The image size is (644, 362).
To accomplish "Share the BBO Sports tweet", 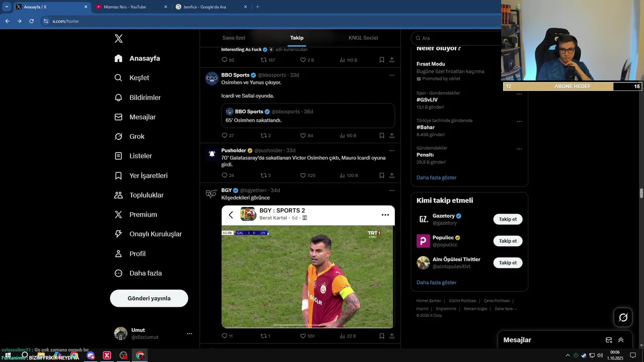I will tap(391, 135).
